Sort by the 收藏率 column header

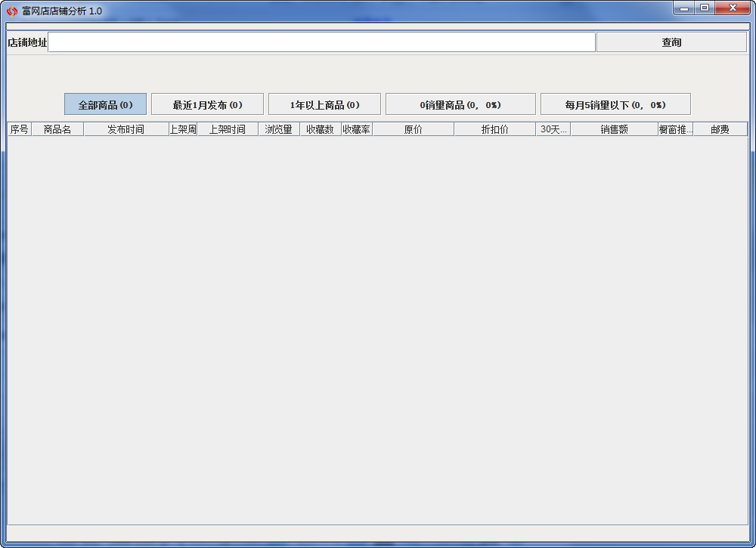pos(356,128)
